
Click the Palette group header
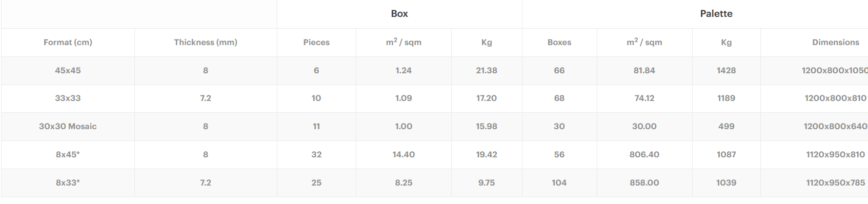click(716, 14)
